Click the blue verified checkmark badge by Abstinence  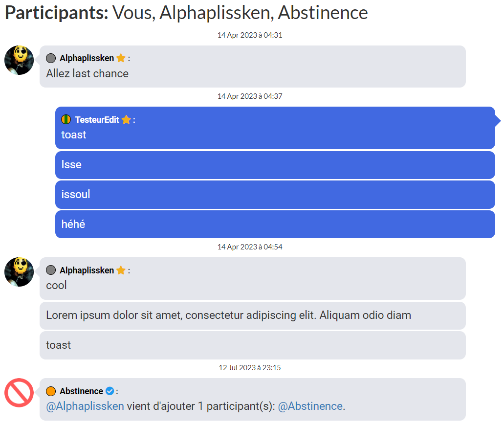110,391
